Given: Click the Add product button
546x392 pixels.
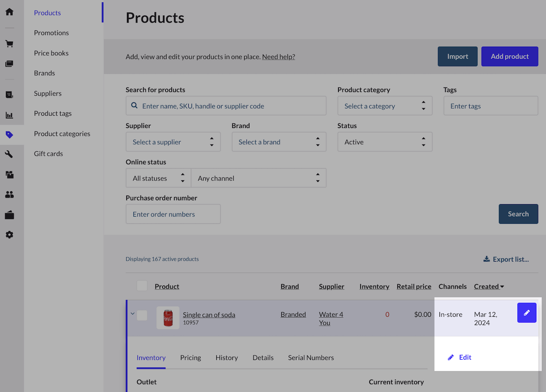Looking at the screenshot, I should tap(509, 57).
